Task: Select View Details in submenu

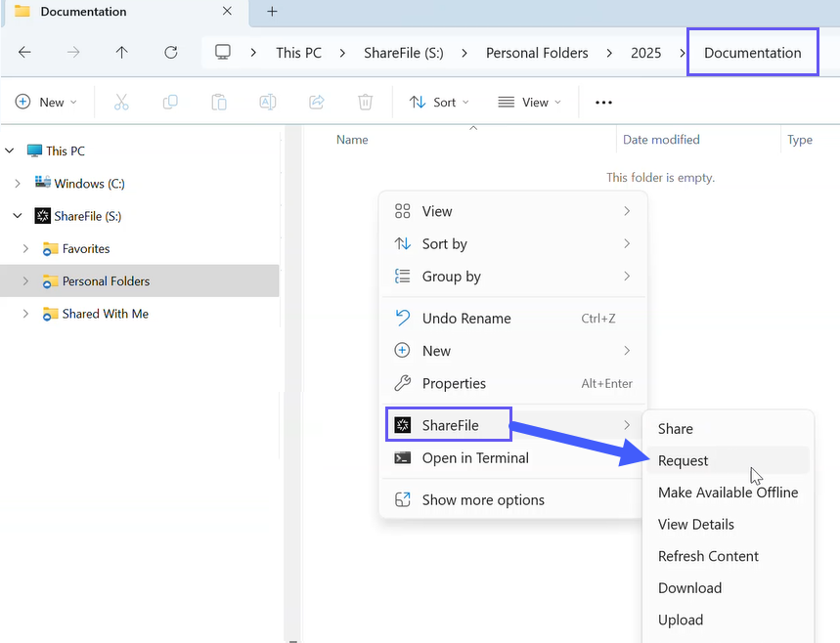Action: pos(729,524)
